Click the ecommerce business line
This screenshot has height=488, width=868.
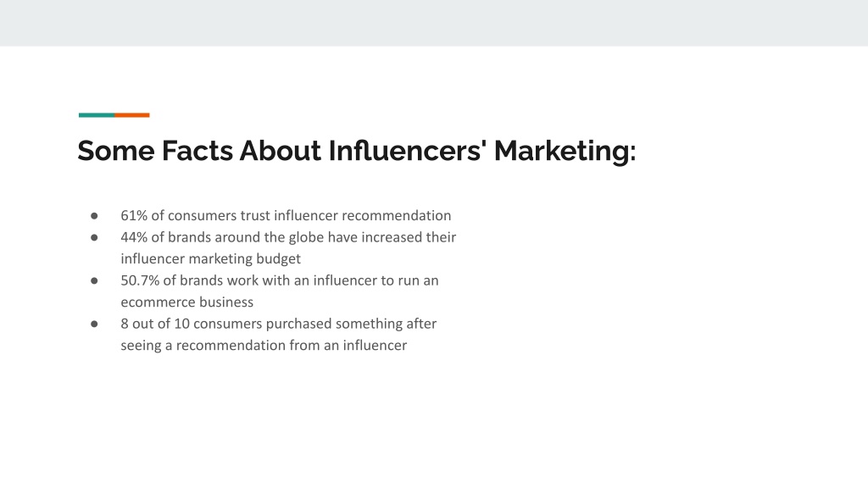187,302
